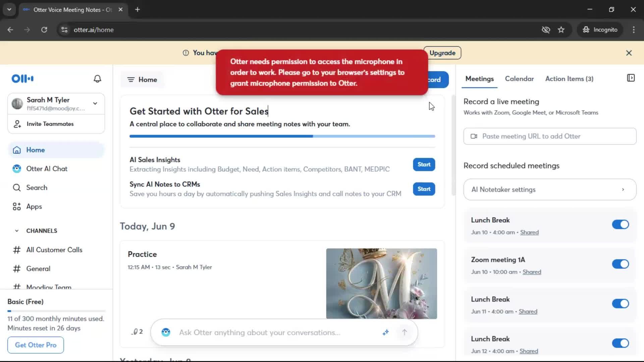
Task: Click the Get Started progress bar
Action: tap(282, 136)
